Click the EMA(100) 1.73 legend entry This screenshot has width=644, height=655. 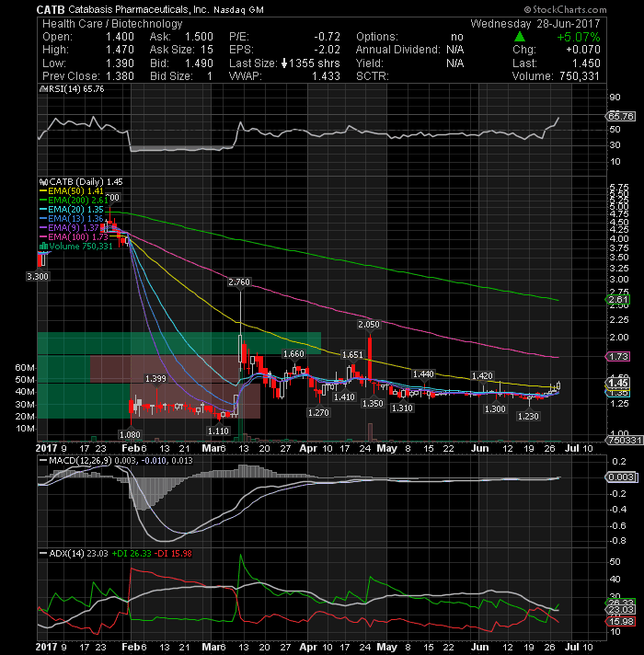[74, 236]
